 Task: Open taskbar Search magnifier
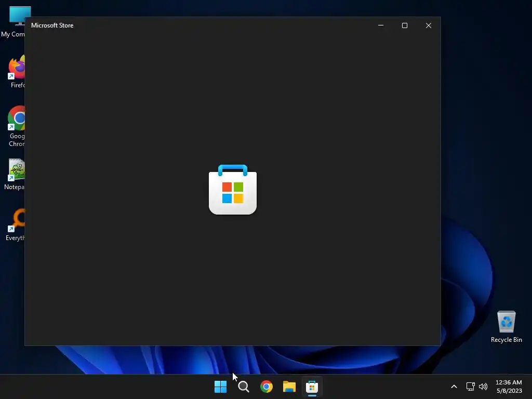[x=244, y=387]
